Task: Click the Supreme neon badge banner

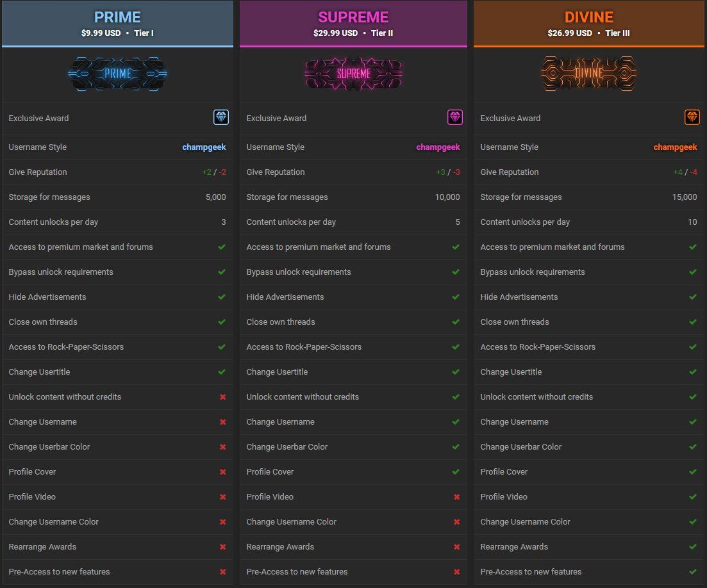Action: coord(353,74)
